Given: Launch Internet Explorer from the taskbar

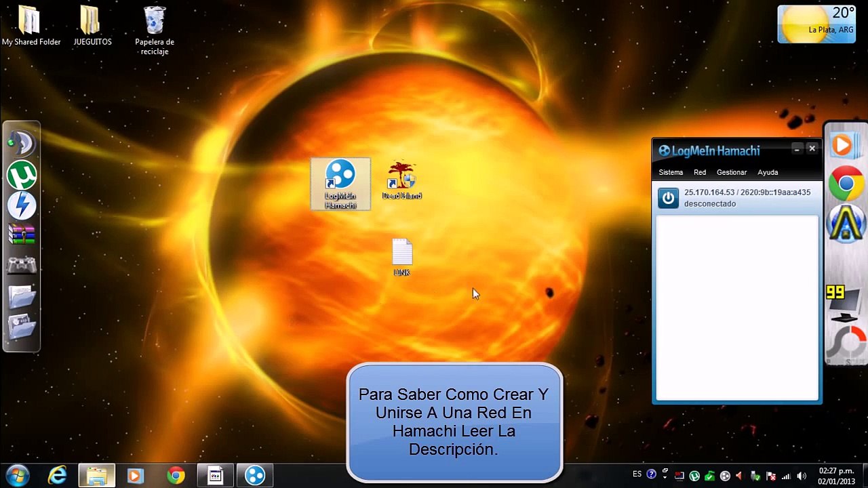Looking at the screenshot, I should 58,475.
